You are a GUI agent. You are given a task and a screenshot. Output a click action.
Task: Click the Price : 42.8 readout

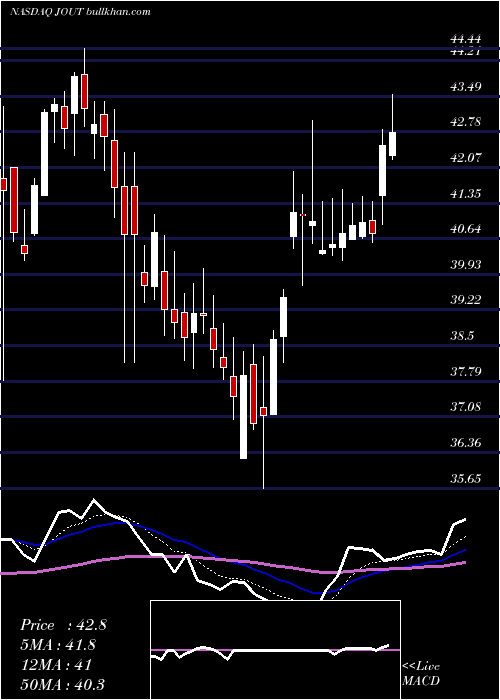[x=63, y=625]
